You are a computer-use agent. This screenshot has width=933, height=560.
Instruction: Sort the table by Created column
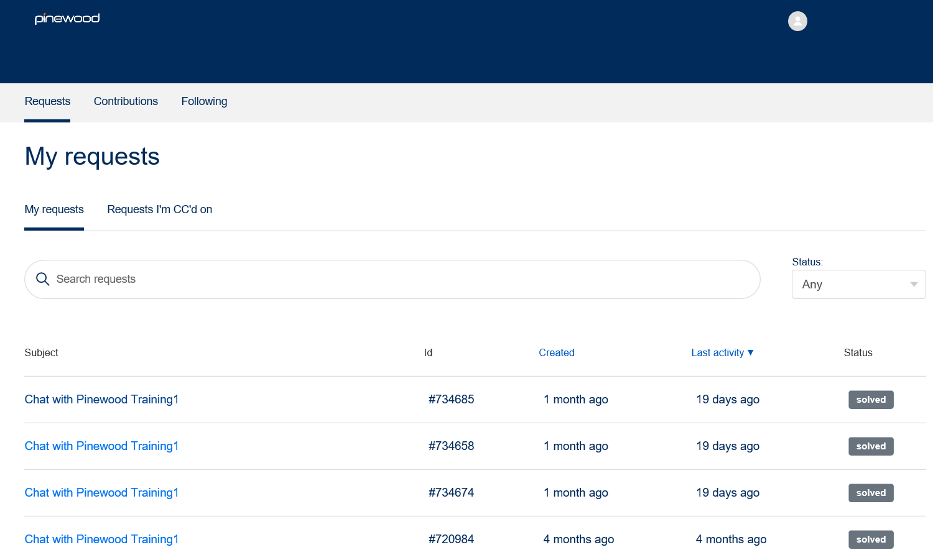click(557, 352)
